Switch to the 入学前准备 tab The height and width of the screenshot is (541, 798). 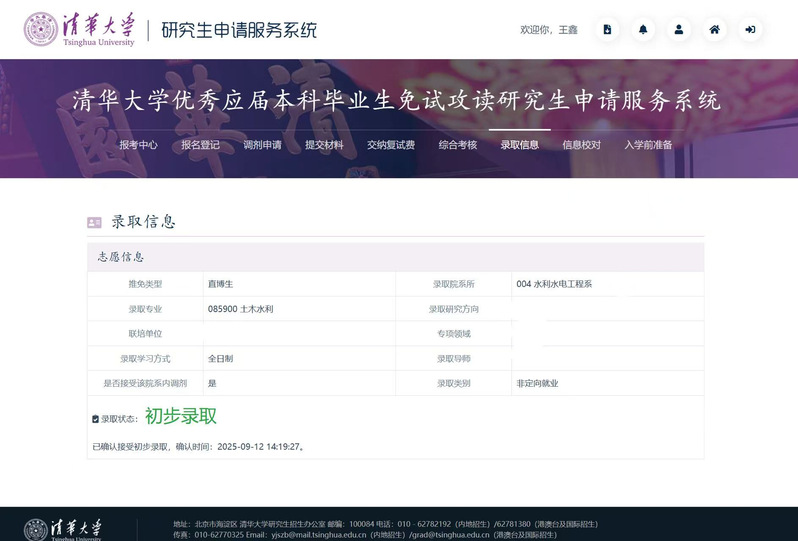tap(648, 145)
